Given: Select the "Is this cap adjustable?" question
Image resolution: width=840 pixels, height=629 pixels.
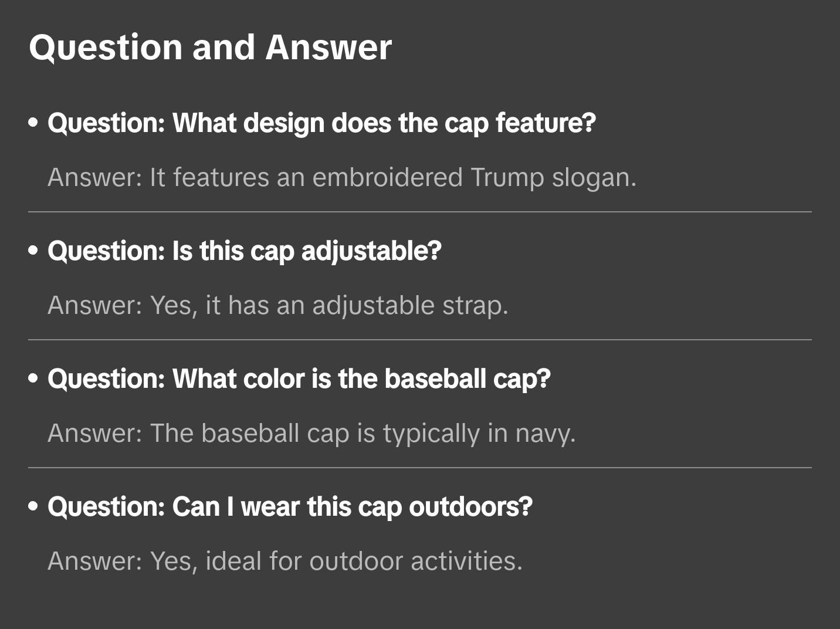Looking at the screenshot, I should pos(245,251).
